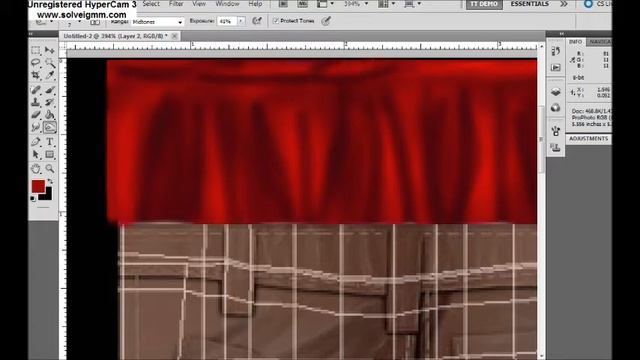Expand the tools panel double arrows
Screen dimensions: 640x360
pos(31,33)
